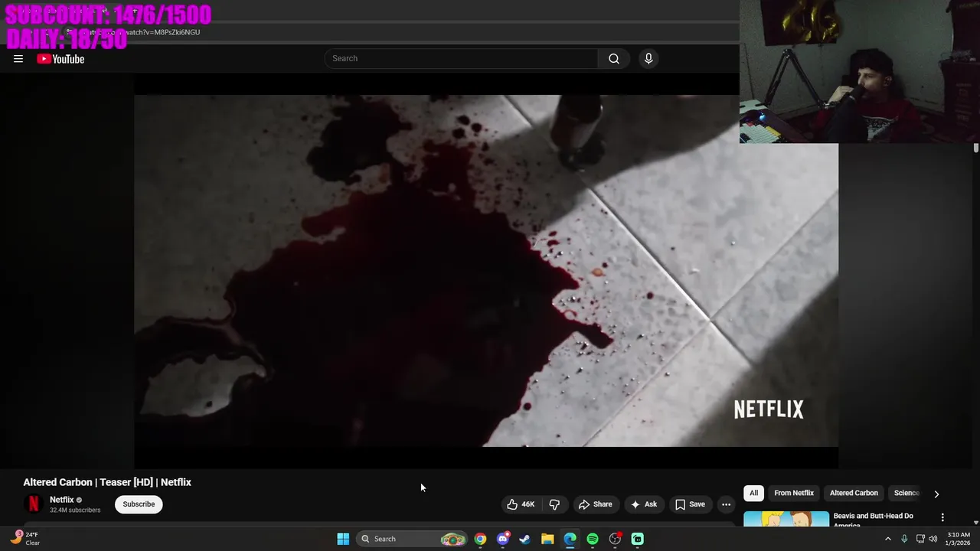Open Discord from taskbar
Screen dimensions: 980x551
[x=503, y=539]
